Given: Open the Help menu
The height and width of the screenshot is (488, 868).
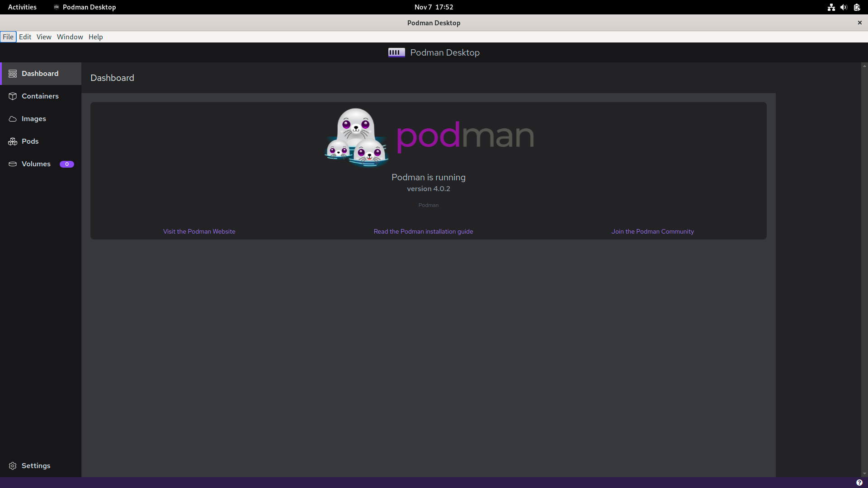Looking at the screenshot, I should (95, 37).
